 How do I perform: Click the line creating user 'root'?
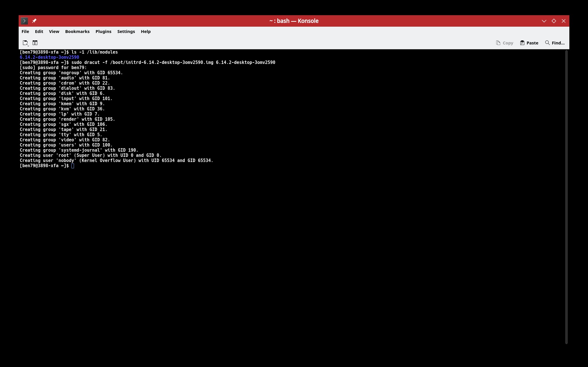click(x=91, y=155)
